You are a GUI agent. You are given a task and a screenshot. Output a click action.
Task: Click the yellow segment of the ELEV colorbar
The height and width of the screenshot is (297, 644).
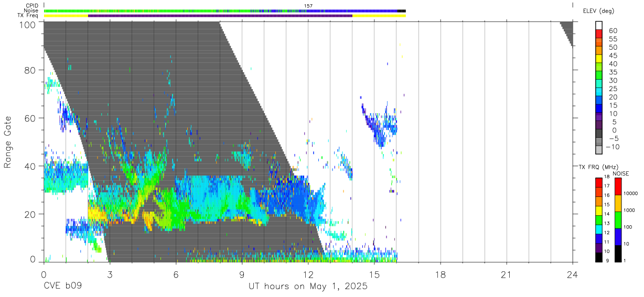tap(599, 59)
